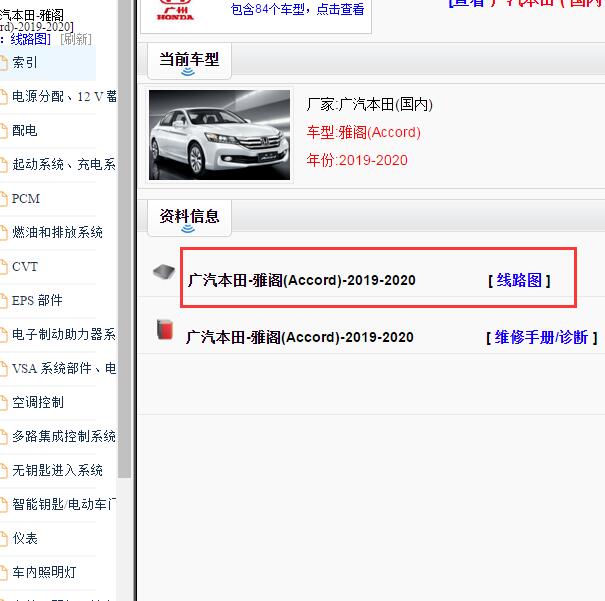The height and width of the screenshot is (601, 605).
Task: Open the 空调控制 entry
Action: 38,402
